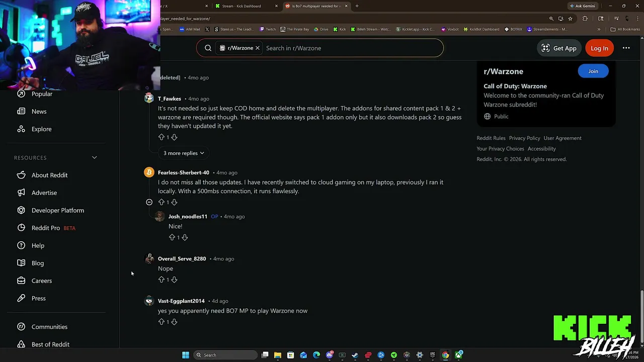Open Your Privacy Choices link
Screen dimensions: 644x362
tap(501, 149)
